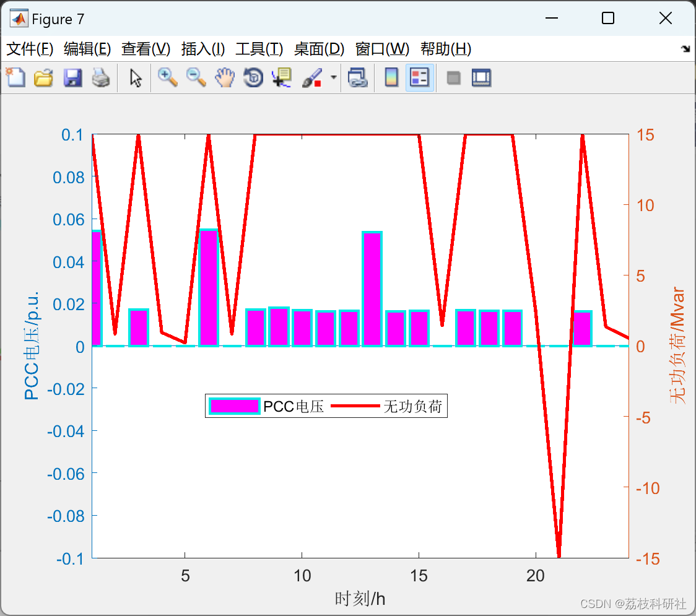The image size is (696, 616).
Task: Toggle the Edit Plot arrow pointer
Action: pyautogui.click(x=136, y=78)
